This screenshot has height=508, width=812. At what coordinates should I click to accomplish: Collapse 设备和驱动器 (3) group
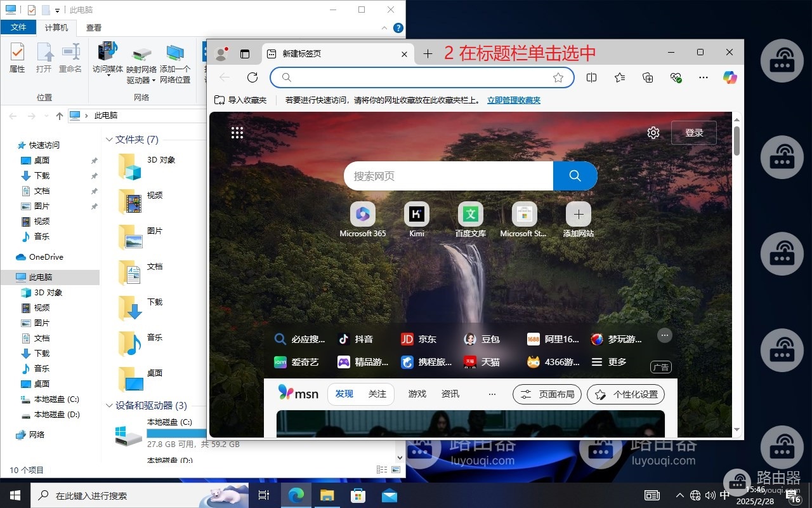point(109,405)
